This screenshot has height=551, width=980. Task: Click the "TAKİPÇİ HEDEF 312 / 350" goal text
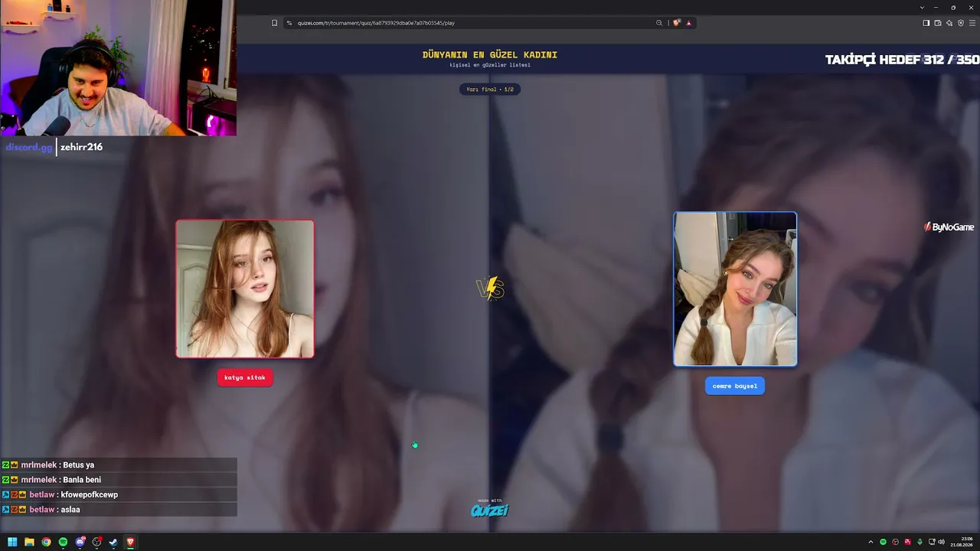pyautogui.click(x=902, y=60)
